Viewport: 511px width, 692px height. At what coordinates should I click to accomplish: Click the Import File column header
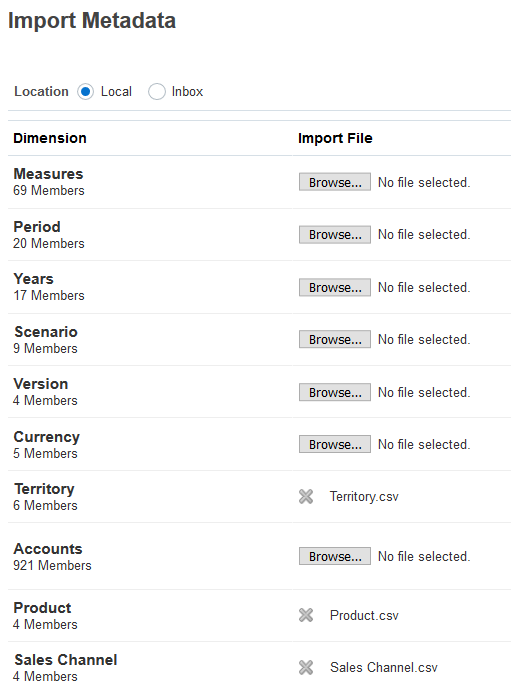coord(335,139)
